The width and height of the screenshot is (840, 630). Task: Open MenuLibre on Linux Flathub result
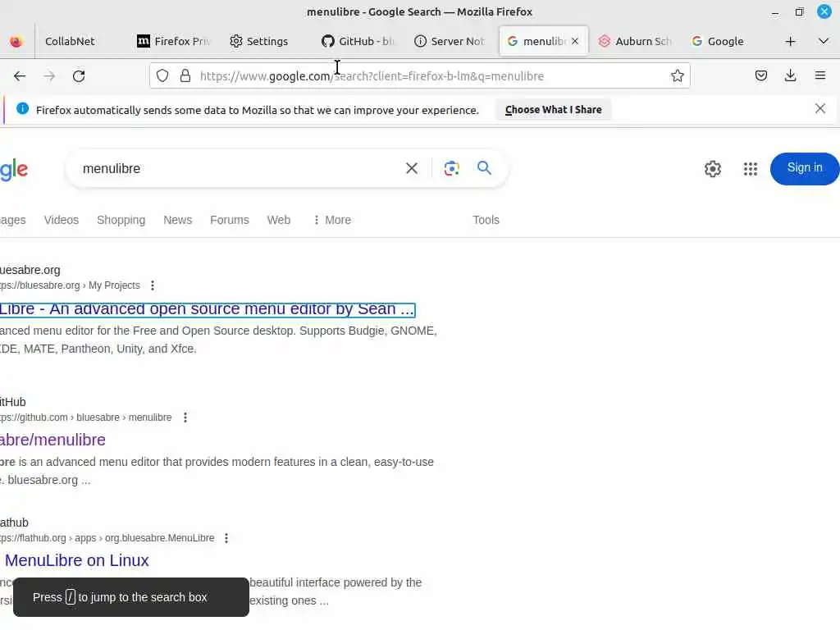(76, 560)
